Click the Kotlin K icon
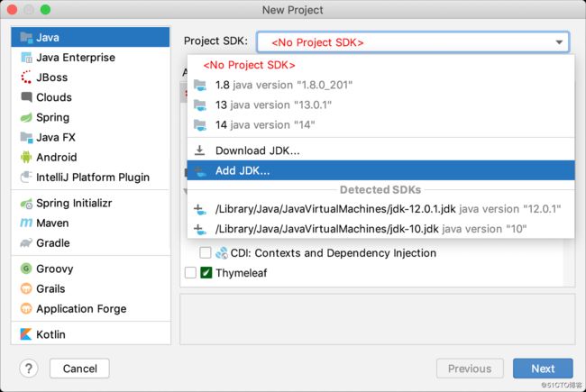Screen dimensions: 586x392 (26, 334)
